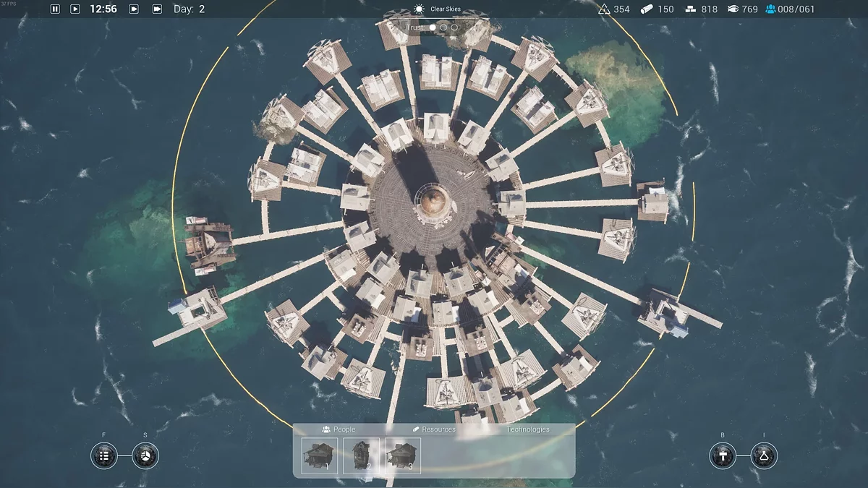The width and height of the screenshot is (868, 488).
Task: Switch to the People tab
Action: (339, 429)
